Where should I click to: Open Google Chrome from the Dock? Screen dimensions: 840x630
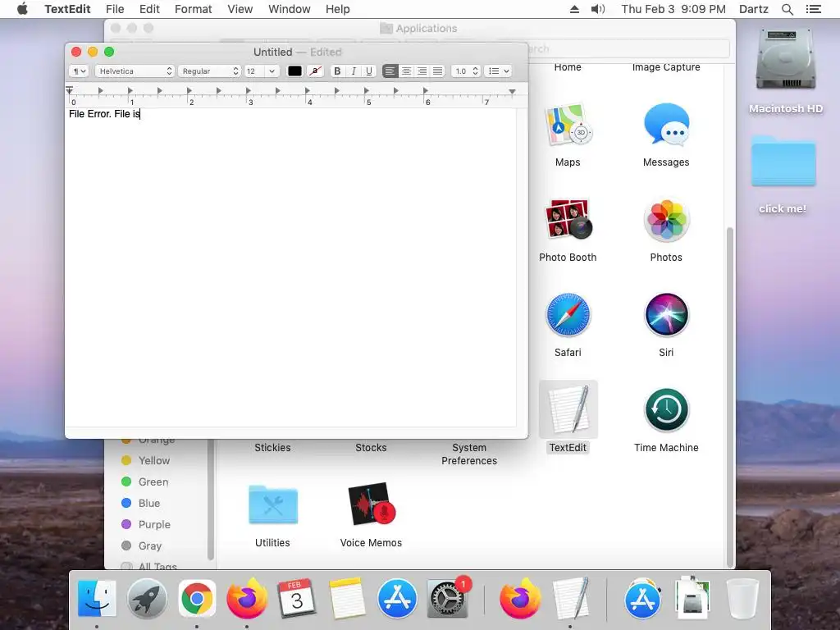coord(197,598)
